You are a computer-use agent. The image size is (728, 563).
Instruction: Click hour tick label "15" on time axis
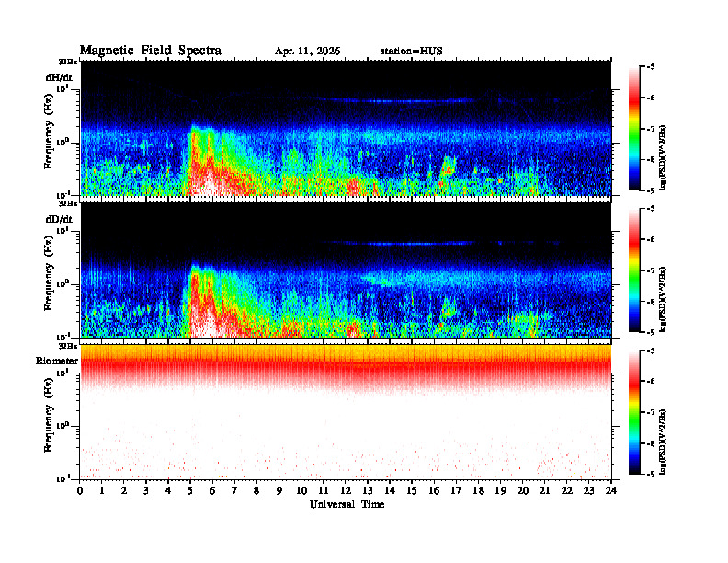[x=412, y=490]
